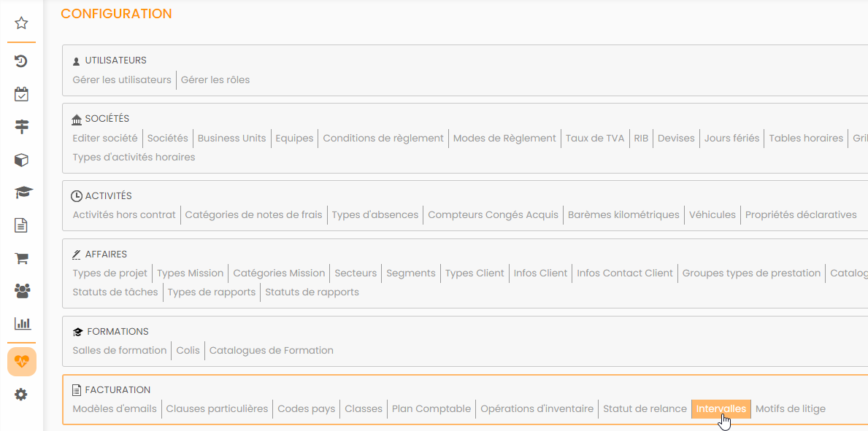Go to Types d'absences configuration
Viewport: 868px width, 431px height.
[375, 214]
